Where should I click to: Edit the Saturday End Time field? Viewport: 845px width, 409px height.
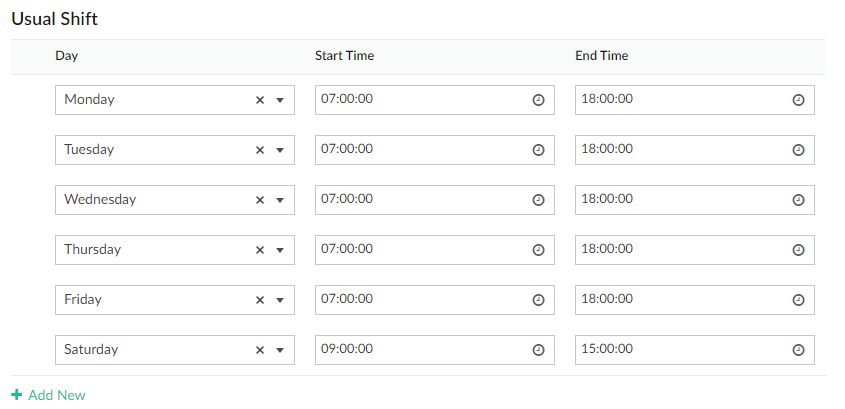pyautogui.click(x=680, y=350)
